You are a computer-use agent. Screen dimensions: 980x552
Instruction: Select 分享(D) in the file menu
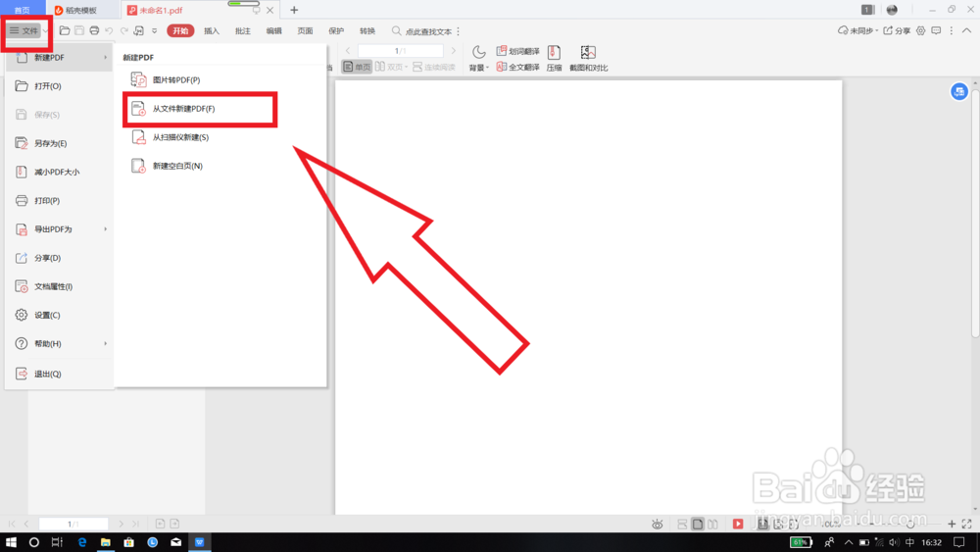tap(60, 258)
